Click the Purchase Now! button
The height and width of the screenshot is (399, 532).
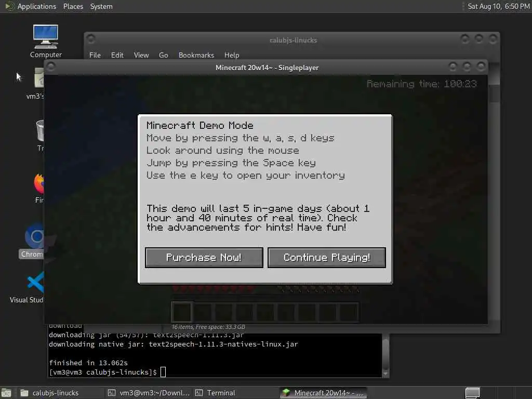(x=204, y=258)
